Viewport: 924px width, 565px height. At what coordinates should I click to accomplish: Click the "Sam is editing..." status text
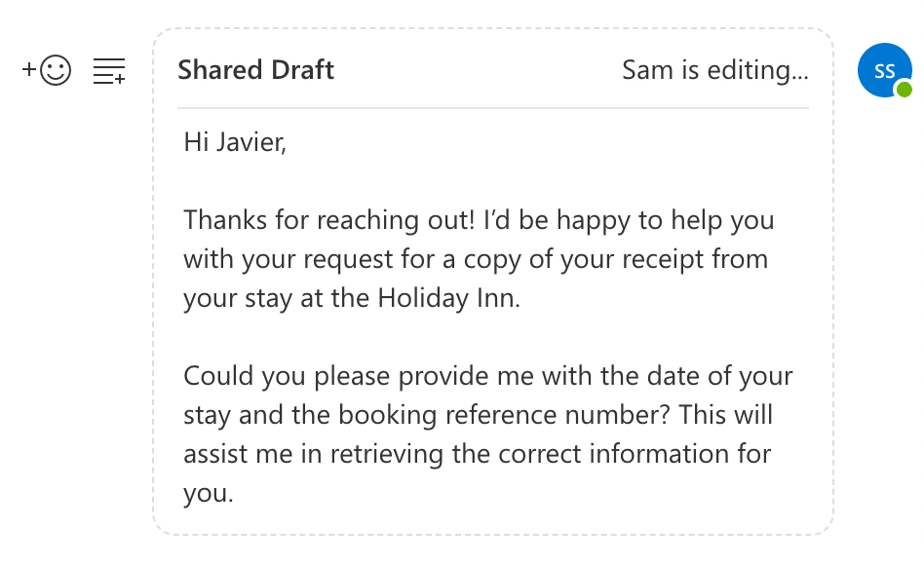point(714,70)
